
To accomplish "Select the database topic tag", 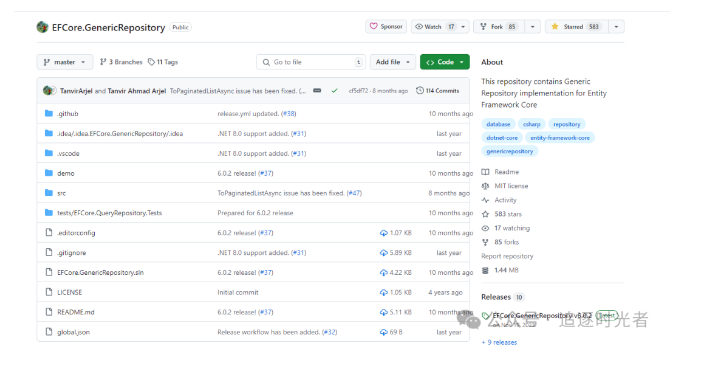I will point(498,124).
